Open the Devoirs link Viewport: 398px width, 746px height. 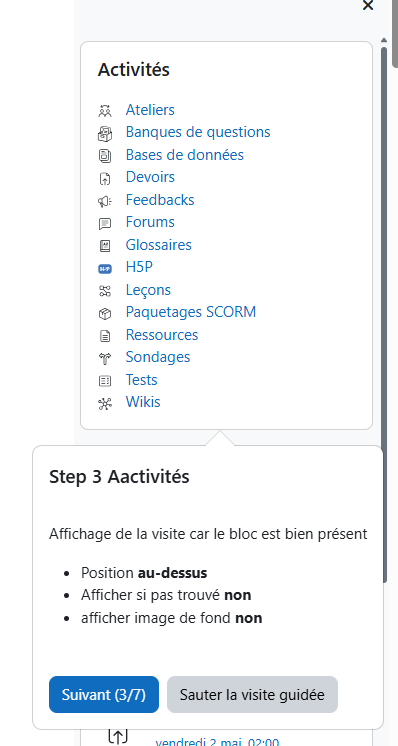[150, 177]
